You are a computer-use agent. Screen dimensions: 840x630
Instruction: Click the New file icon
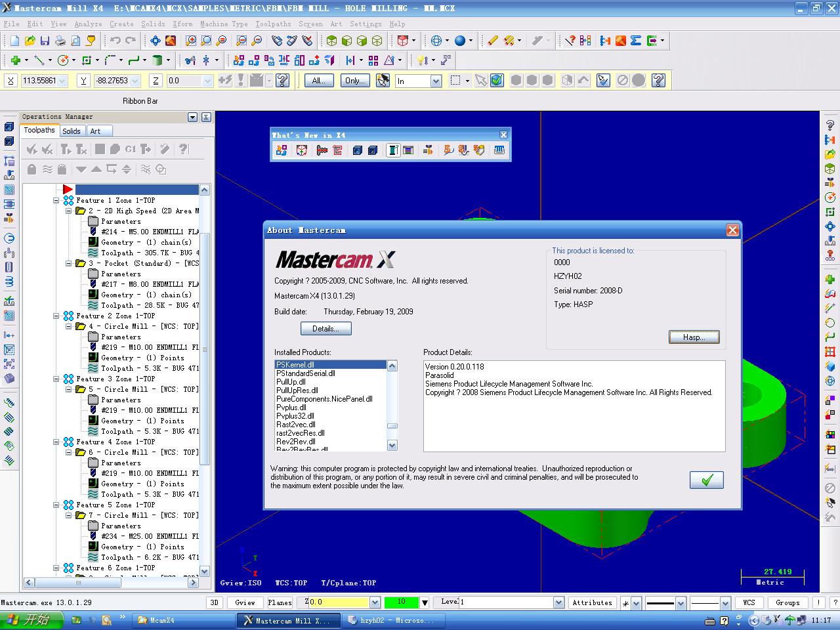[x=14, y=41]
